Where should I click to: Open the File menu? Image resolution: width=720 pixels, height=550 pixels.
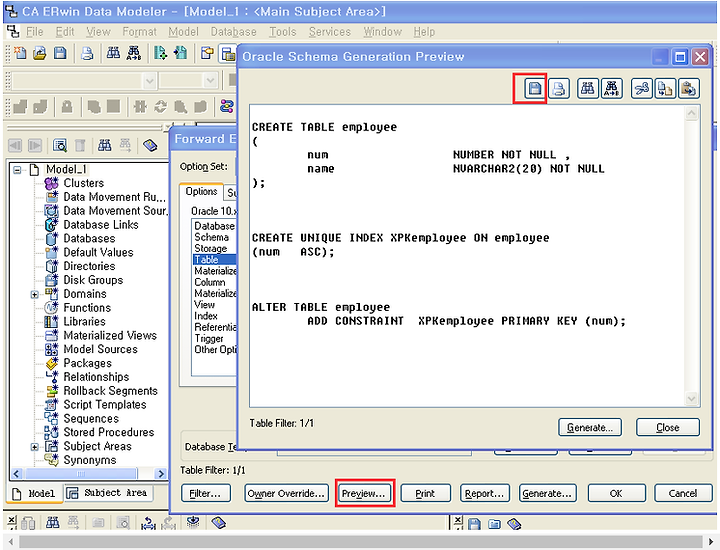34,32
